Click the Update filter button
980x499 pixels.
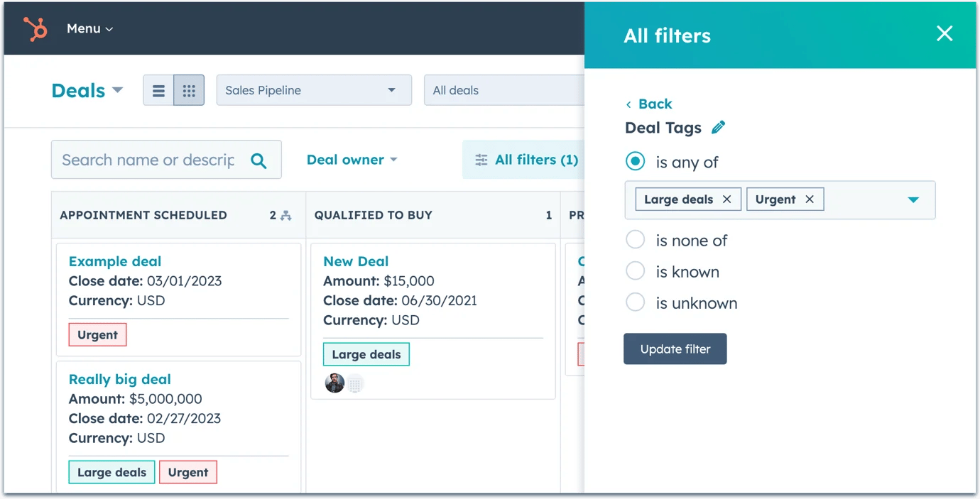click(675, 349)
